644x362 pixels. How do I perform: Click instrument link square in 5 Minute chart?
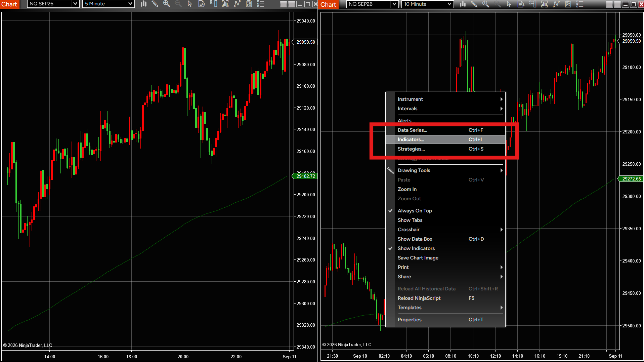(x=284, y=4)
